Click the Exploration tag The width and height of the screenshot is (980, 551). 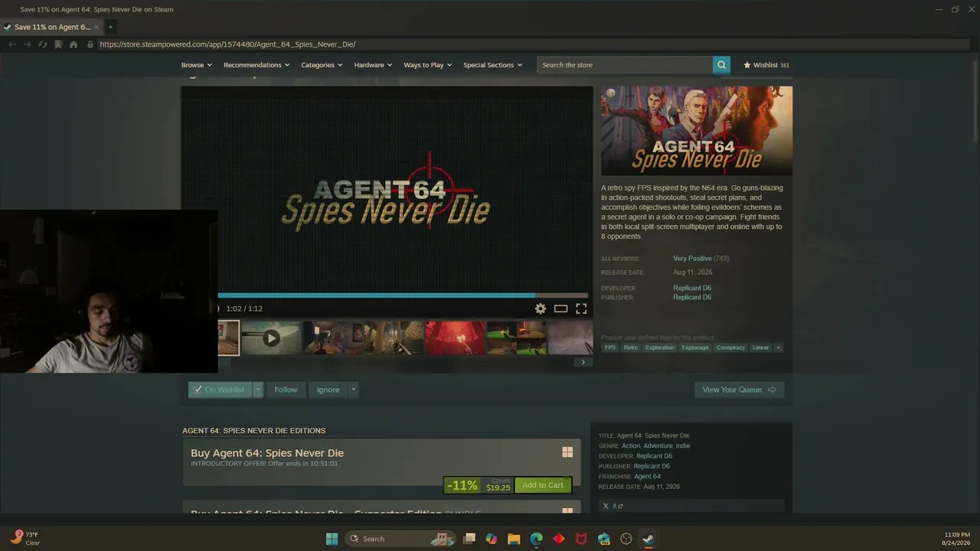[x=659, y=347]
